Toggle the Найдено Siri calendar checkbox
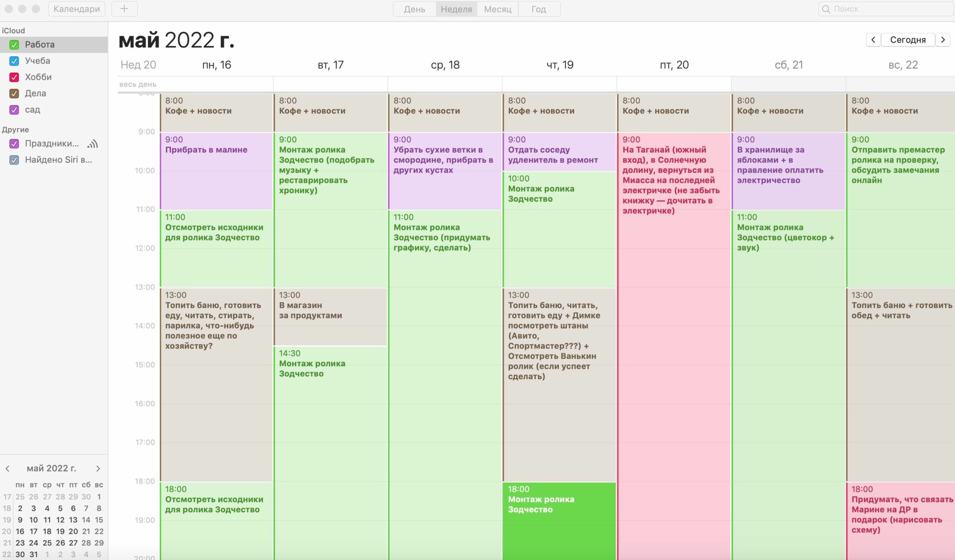955x560 pixels. coord(14,160)
